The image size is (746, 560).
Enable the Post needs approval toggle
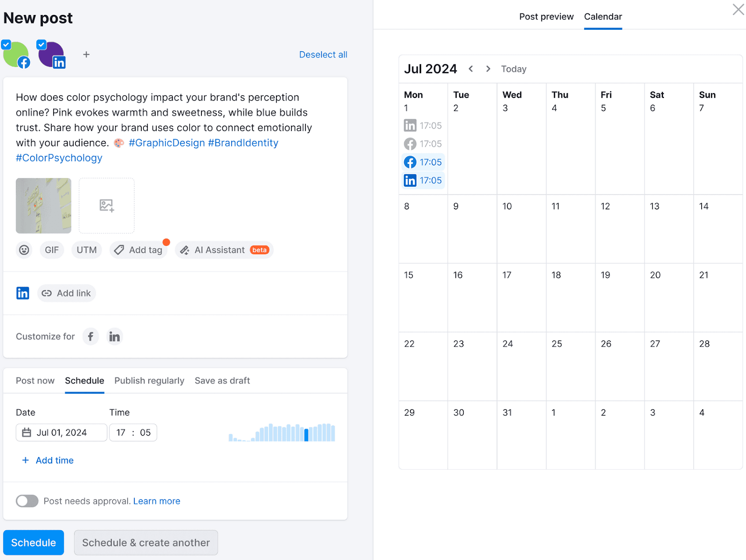pos(27,501)
